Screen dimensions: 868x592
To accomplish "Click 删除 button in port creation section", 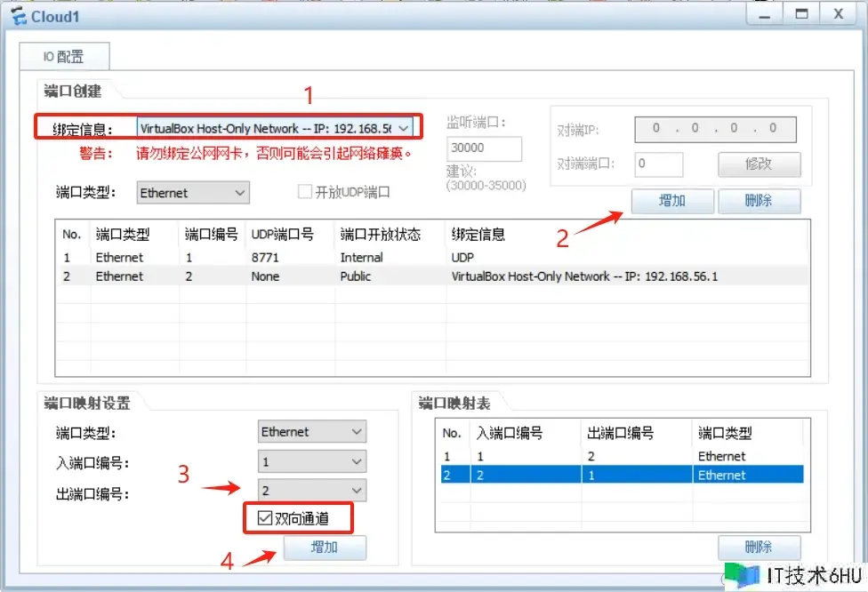I will [x=759, y=201].
